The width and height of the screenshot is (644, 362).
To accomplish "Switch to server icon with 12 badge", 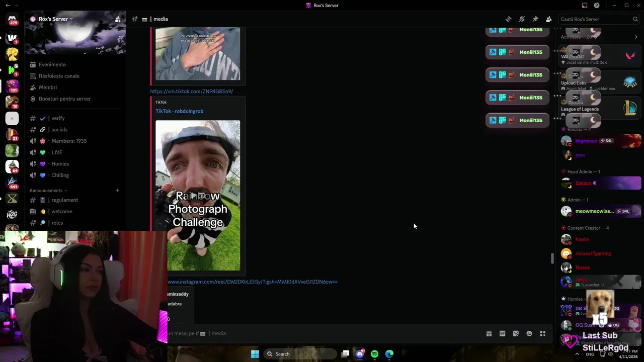I will coord(12,102).
